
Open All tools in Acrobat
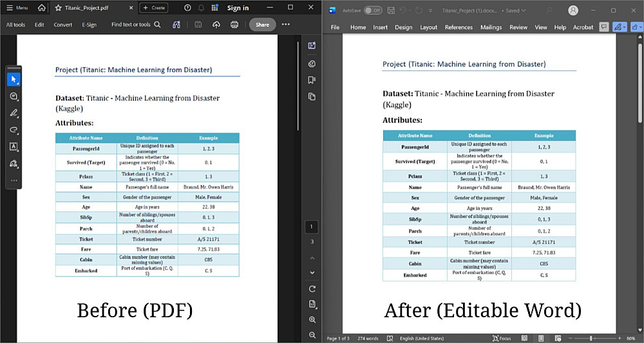[x=15, y=24]
